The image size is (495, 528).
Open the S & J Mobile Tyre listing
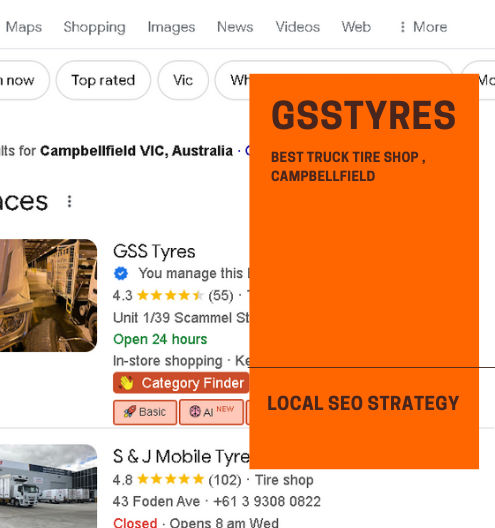click(x=181, y=457)
